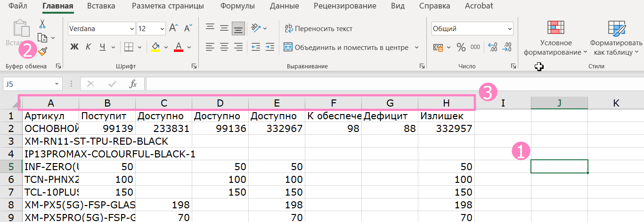Viewport: 644px width, 222px height.
Task: Expand fill color dropdown arrow
Action: 166,47
